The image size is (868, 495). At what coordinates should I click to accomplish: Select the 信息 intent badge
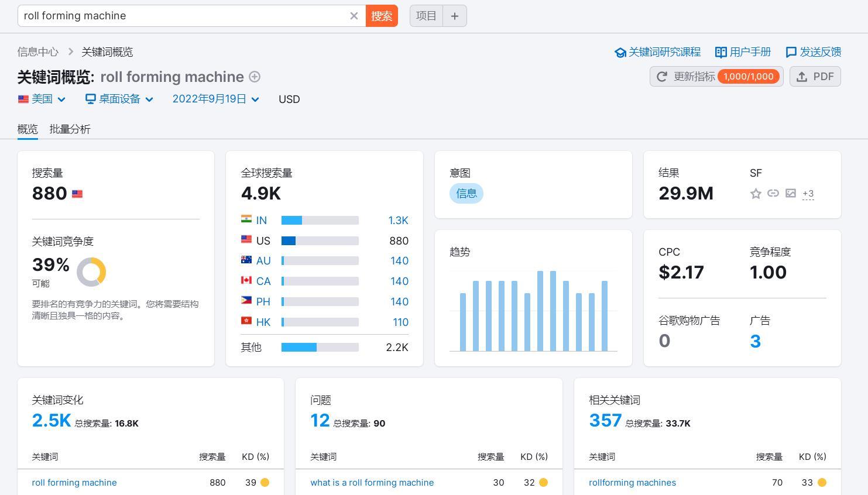click(x=466, y=193)
